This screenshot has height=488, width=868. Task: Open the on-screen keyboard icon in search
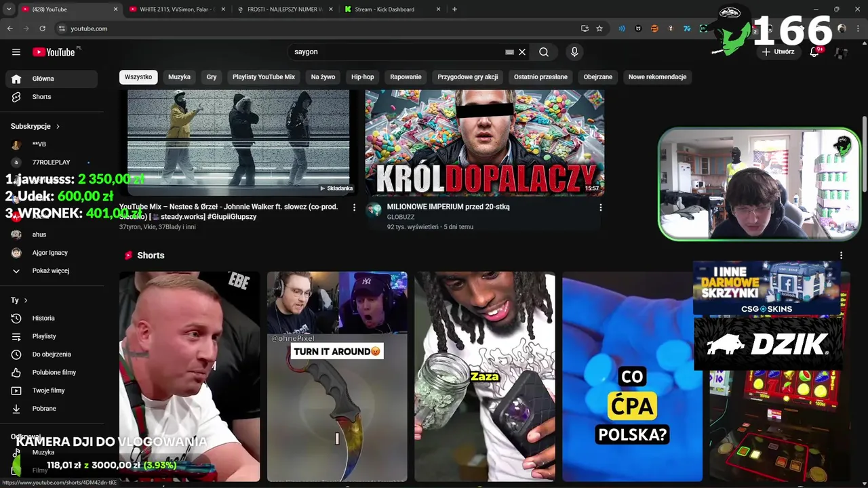click(x=509, y=52)
